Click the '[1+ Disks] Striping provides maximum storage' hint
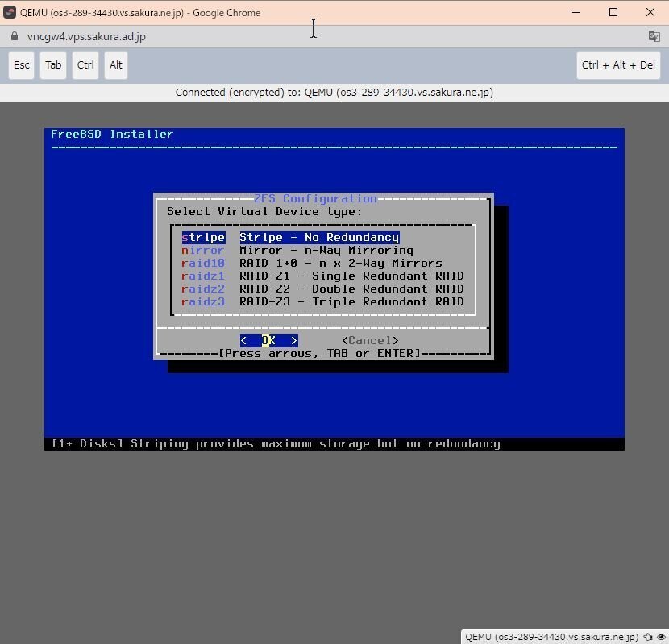Screen dimensions: 669x644 (x=276, y=444)
